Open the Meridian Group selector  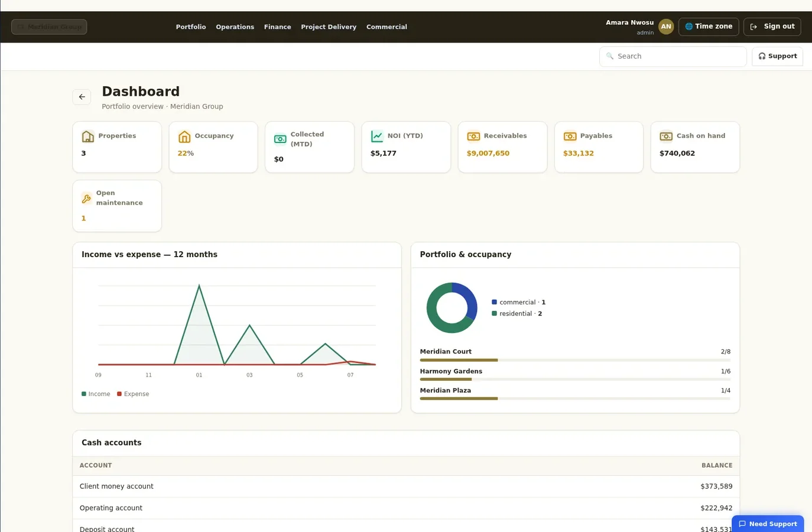click(49, 27)
